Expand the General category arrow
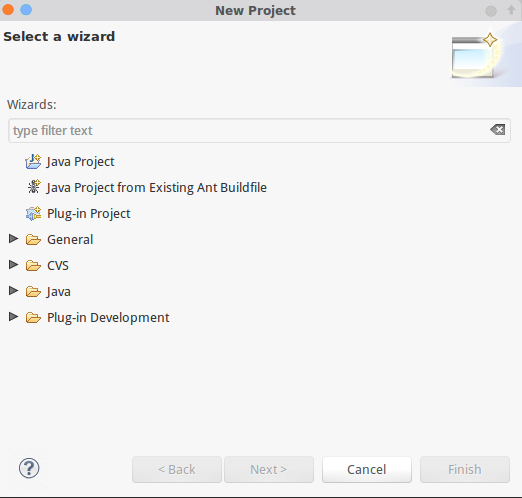This screenshot has width=522, height=498. point(13,239)
